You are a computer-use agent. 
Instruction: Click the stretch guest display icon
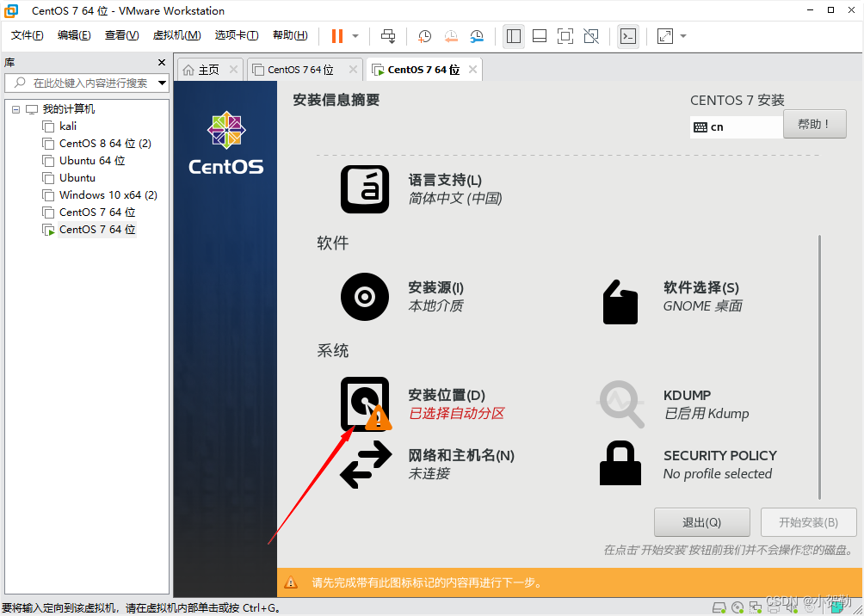click(665, 36)
